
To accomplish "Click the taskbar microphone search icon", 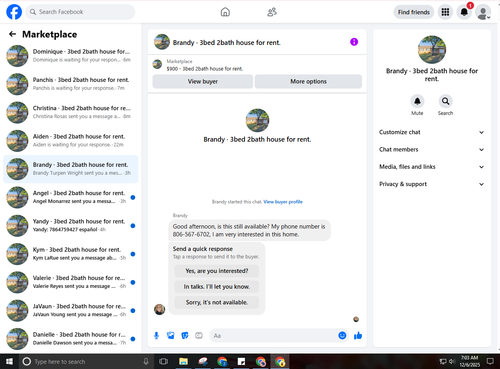I will [146, 361].
